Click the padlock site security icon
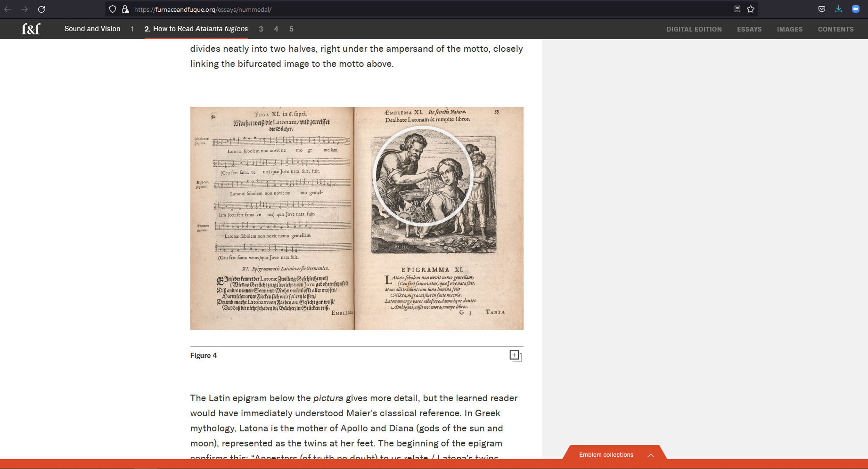The image size is (868, 469). 125,9
